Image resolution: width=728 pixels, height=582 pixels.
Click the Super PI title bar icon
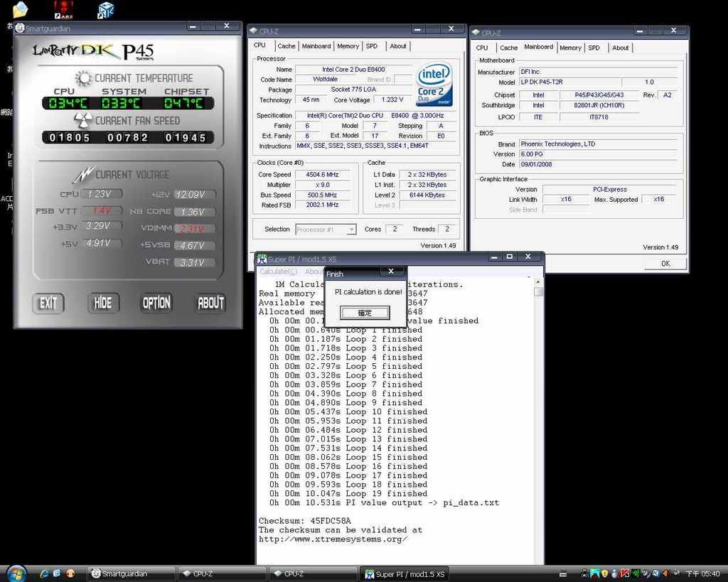pyautogui.click(x=262, y=259)
